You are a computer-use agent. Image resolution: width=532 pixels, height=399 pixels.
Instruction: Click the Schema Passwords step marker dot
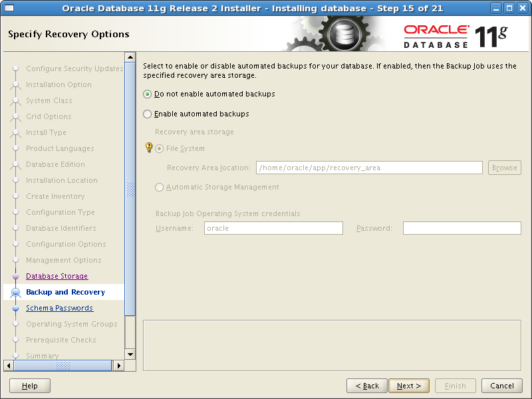(x=15, y=308)
